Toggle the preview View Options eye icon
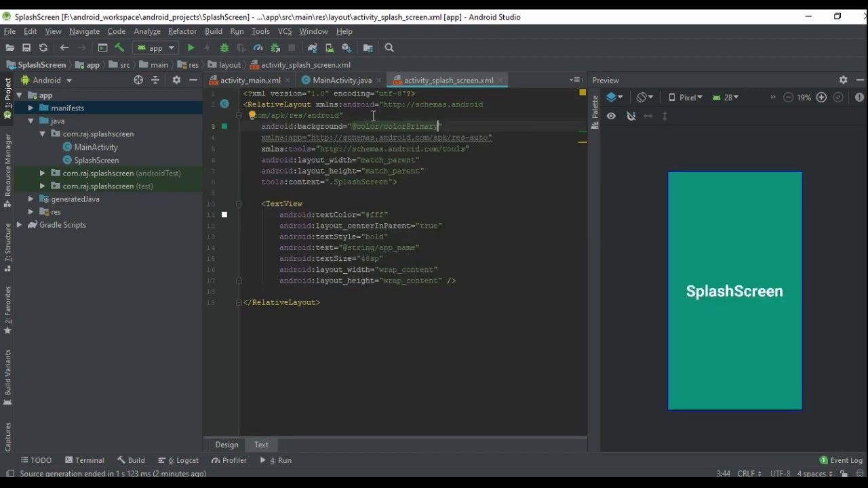Screen dimensions: 868x488 (x=611, y=116)
